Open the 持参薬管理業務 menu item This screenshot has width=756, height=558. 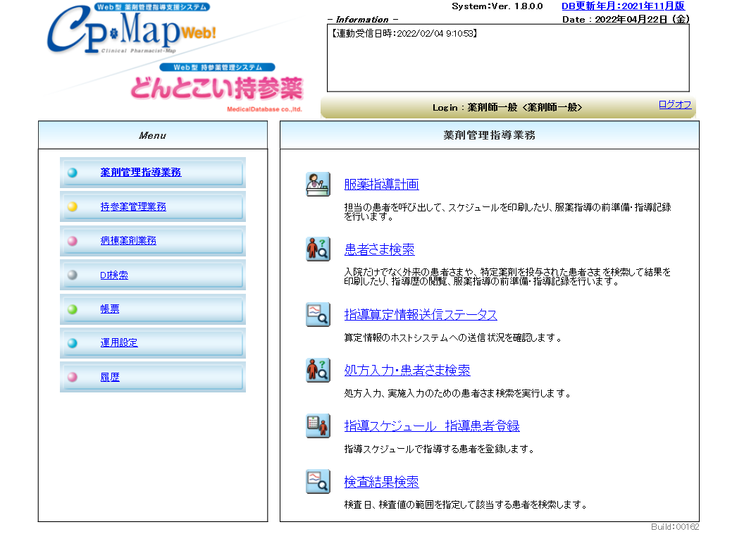point(133,206)
